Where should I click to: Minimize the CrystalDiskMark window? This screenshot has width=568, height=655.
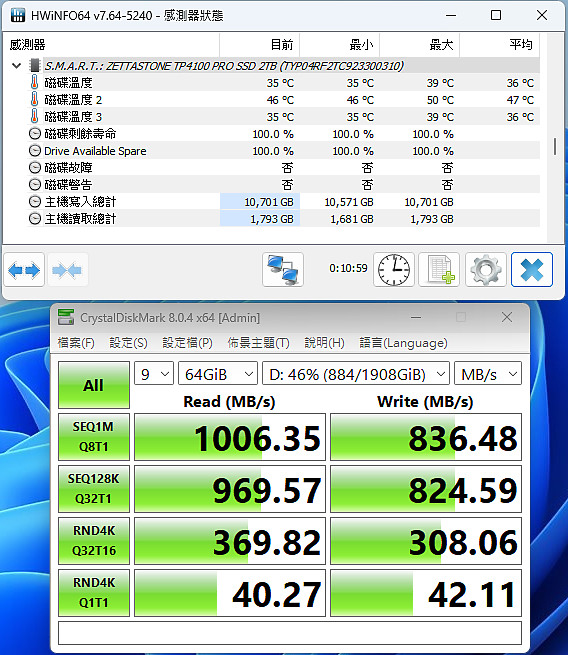pyautogui.click(x=416, y=317)
